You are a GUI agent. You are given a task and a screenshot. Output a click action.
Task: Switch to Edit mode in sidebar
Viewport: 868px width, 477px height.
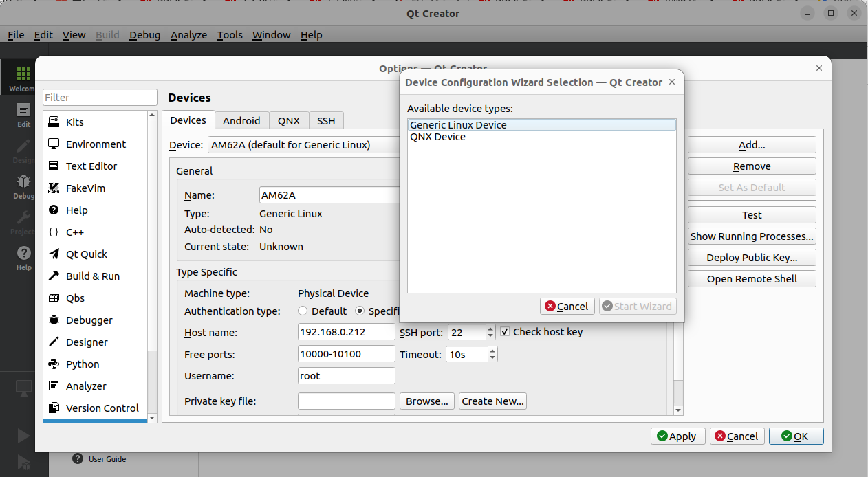[x=24, y=115]
